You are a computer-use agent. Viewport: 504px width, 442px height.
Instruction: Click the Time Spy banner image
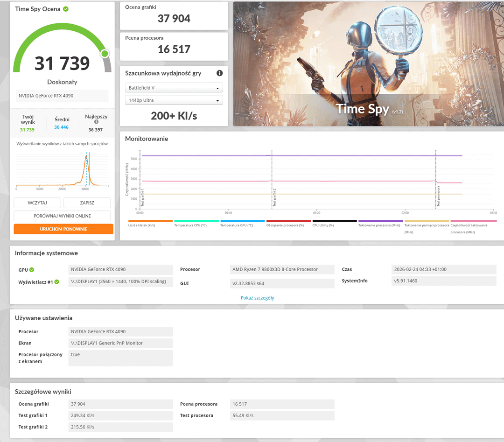(368, 64)
